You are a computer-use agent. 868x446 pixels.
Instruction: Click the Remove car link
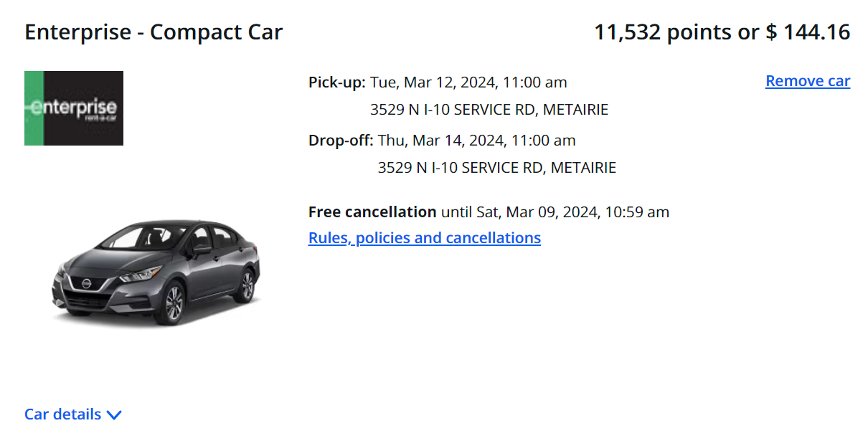[x=807, y=81]
